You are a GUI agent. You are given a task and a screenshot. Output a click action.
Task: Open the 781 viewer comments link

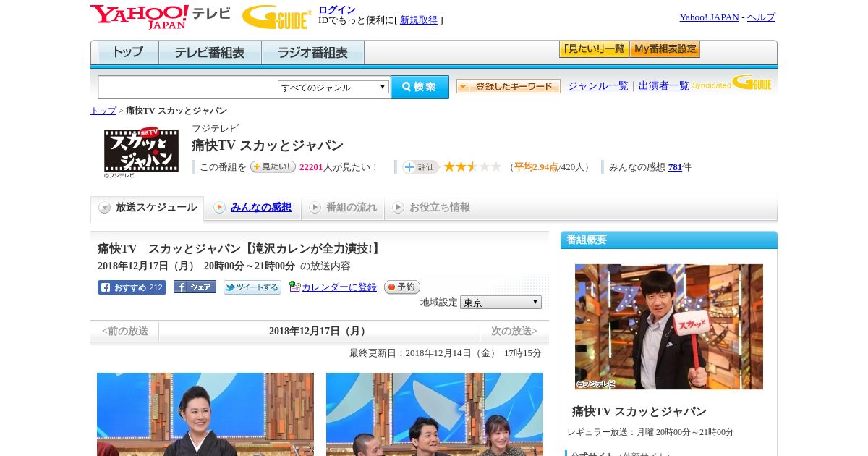click(x=675, y=167)
